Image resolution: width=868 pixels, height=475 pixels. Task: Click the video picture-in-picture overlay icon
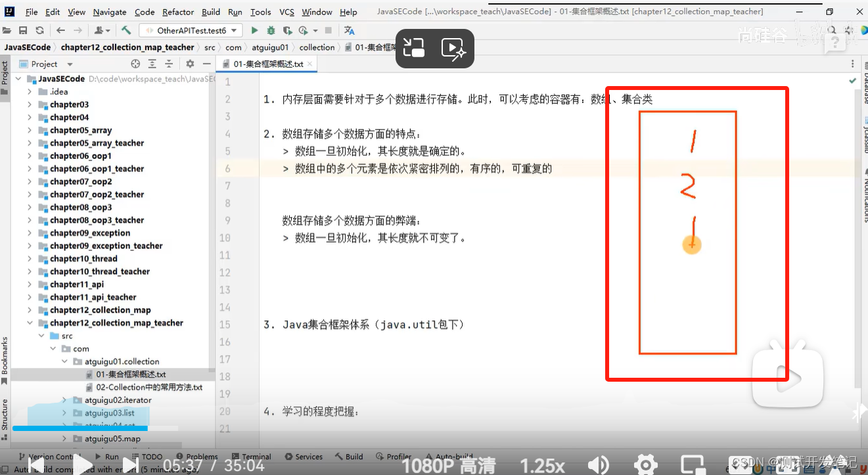point(414,48)
